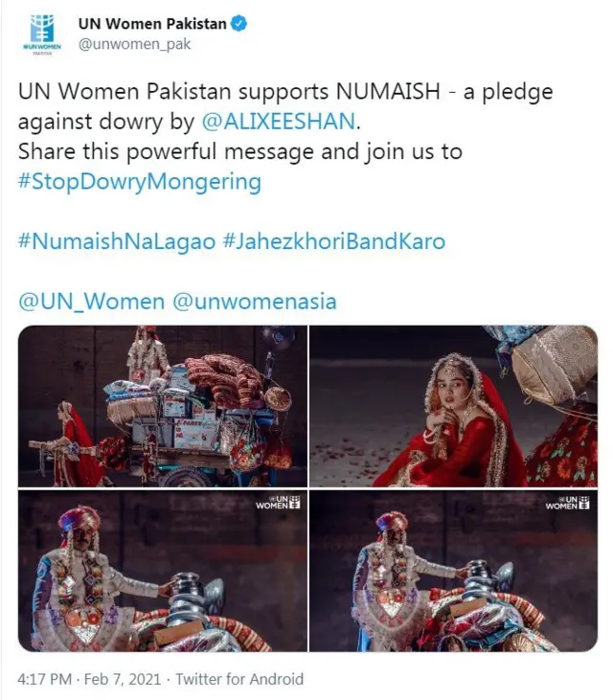Open the @unwomen_pak handle
613x700 pixels.
(x=134, y=44)
